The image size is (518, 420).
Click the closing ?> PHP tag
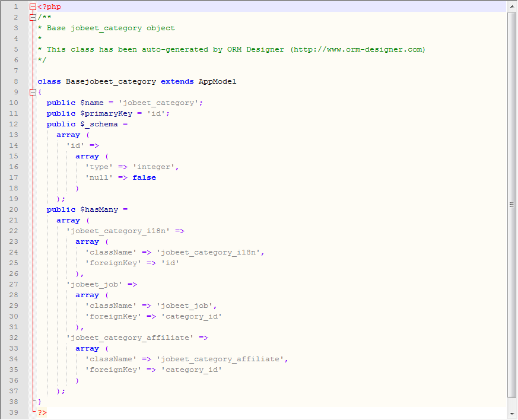[42, 413]
